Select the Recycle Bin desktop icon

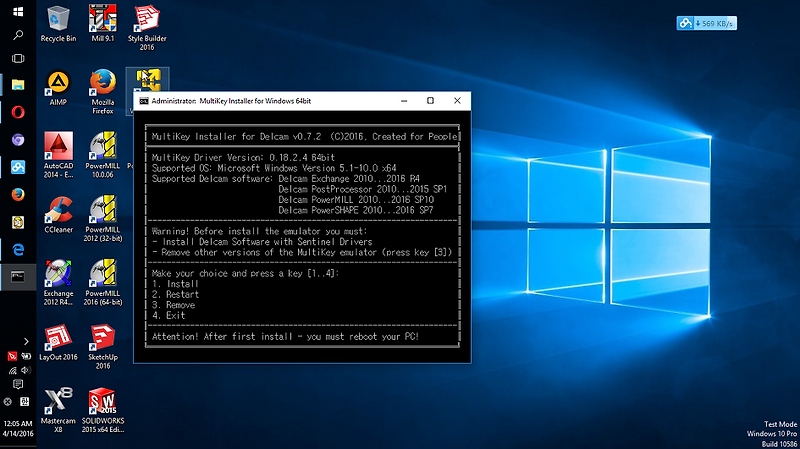click(58, 24)
